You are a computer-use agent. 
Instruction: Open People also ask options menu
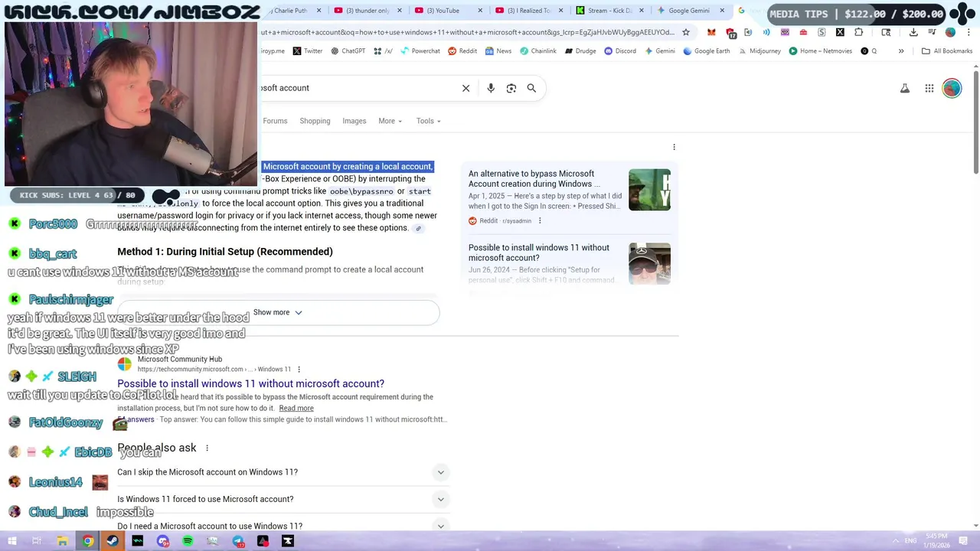tap(207, 448)
